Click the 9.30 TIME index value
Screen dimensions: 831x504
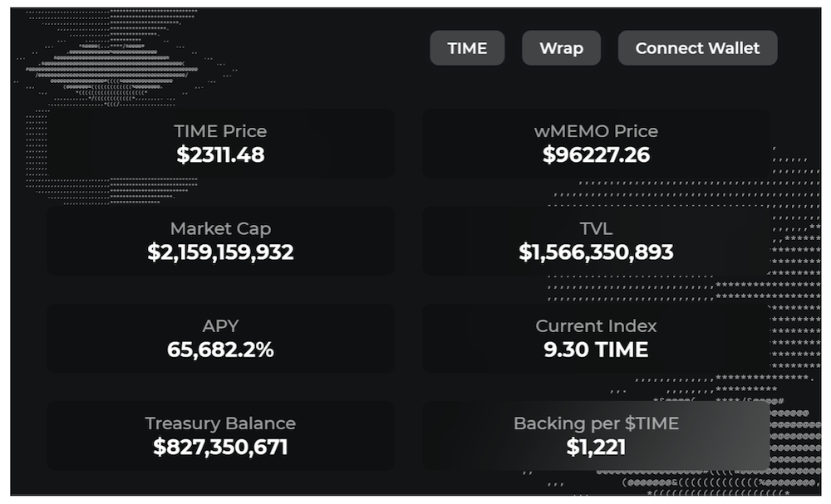click(596, 350)
